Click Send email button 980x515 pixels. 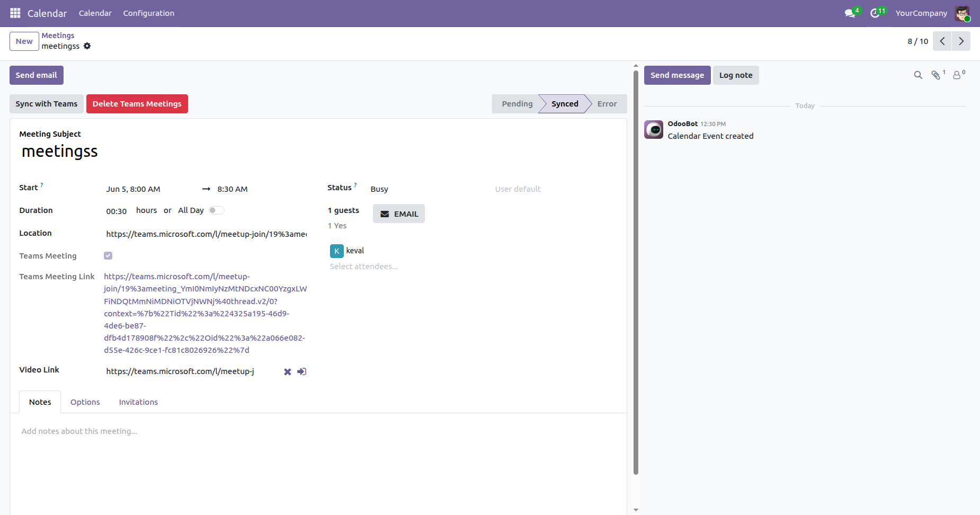coord(37,75)
